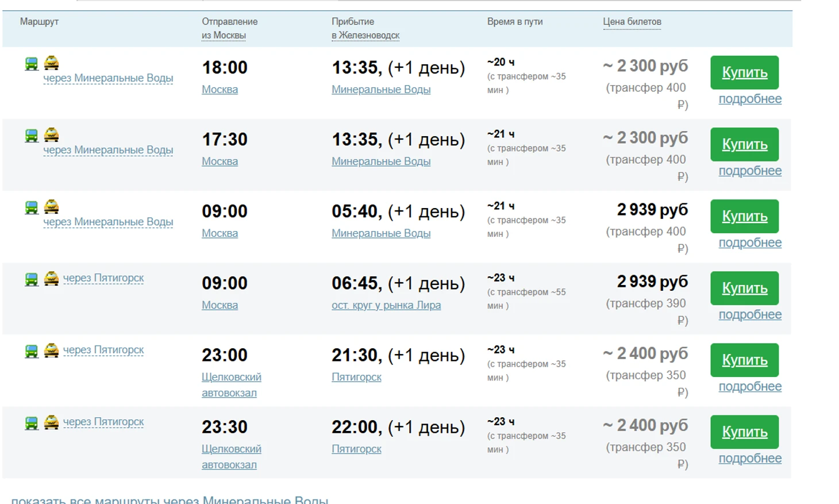Click the taxi icon in the 18:00 departure row

point(51,63)
